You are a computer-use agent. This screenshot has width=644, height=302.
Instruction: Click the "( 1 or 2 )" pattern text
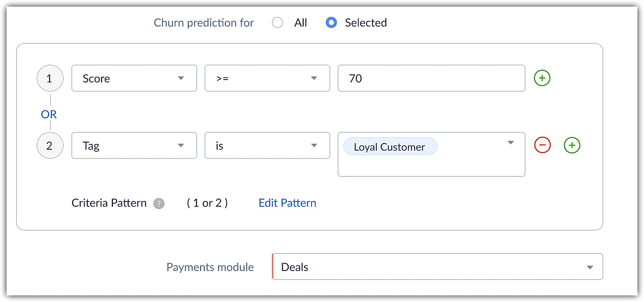point(207,203)
